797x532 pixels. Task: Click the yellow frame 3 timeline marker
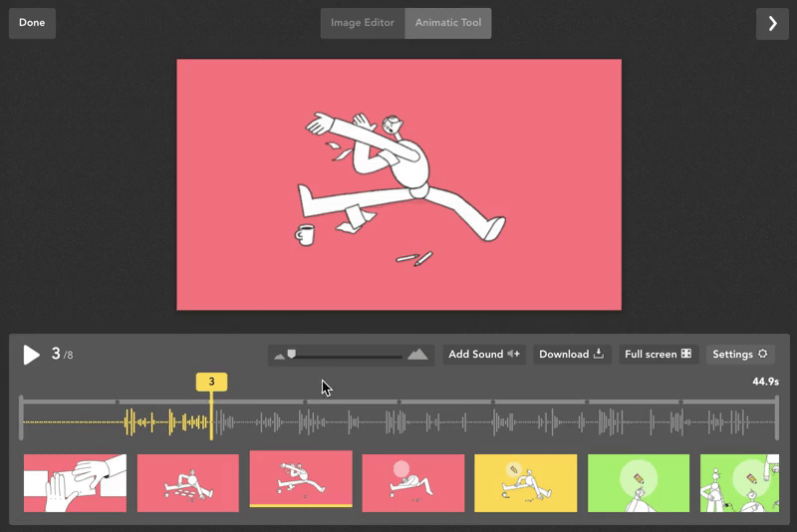211,382
